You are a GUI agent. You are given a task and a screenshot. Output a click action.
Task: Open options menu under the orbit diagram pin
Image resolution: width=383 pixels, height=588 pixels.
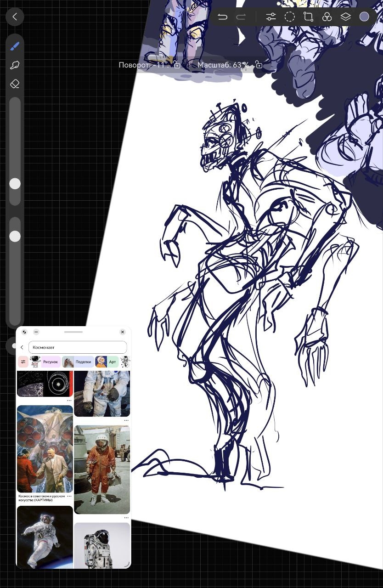click(69, 401)
